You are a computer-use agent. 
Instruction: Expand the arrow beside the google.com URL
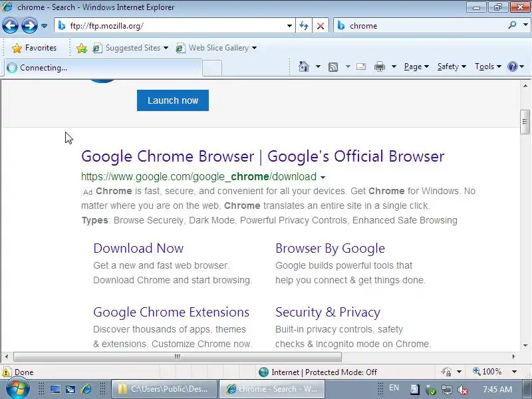[x=323, y=177]
